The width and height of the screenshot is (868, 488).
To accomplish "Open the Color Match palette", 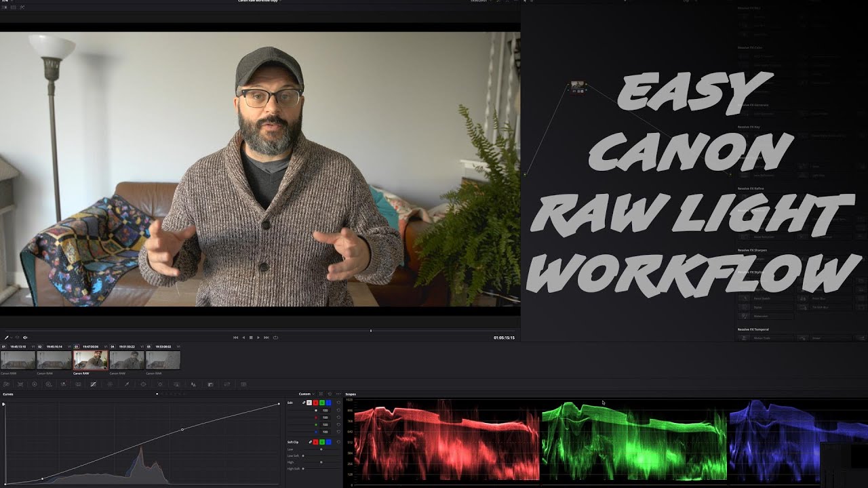I will click(20, 384).
